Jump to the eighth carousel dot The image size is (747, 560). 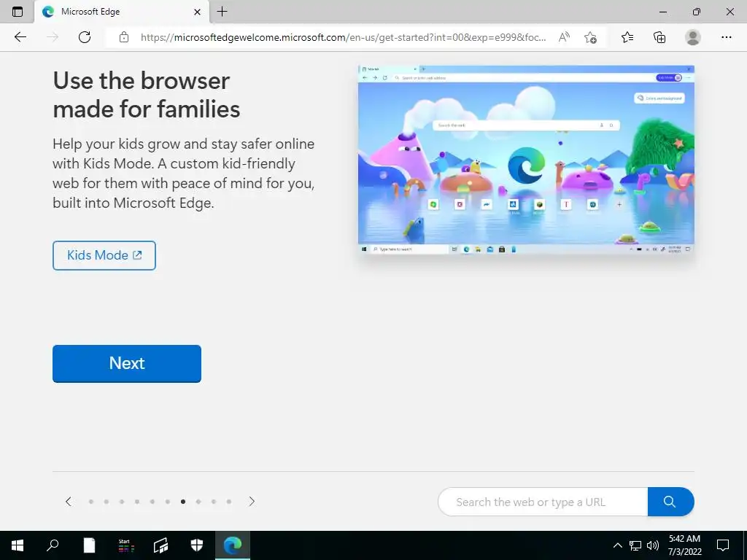(x=198, y=502)
